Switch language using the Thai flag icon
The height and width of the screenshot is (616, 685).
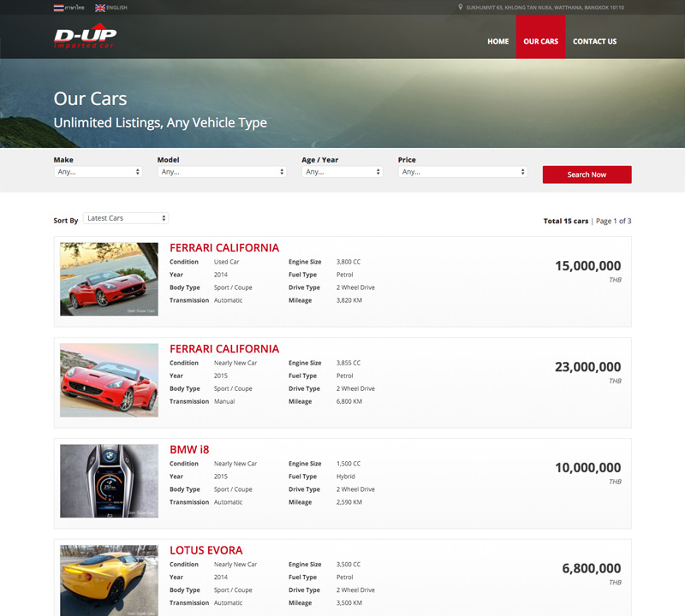(58, 8)
